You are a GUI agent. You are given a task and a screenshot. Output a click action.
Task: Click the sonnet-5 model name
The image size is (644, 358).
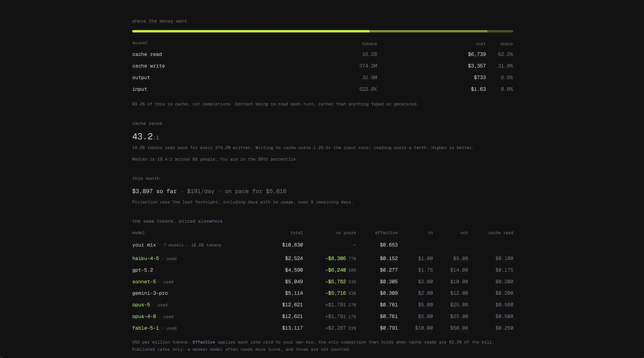(x=144, y=282)
